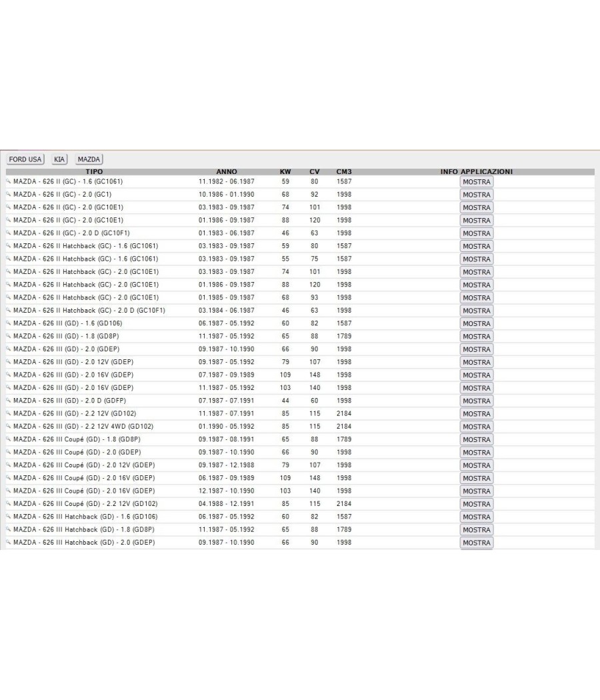Click MOSTRA for 626 II Hatchback 2.0 68 kW row
Viewport: 600px width, 700px height.
pyautogui.click(x=477, y=298)
